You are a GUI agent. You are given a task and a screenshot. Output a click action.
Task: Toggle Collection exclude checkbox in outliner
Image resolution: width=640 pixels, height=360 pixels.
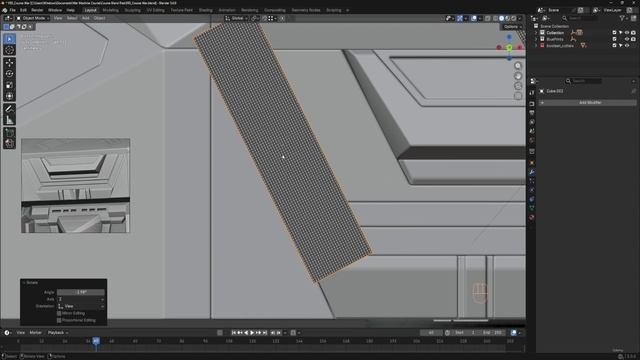coord(614,33)
